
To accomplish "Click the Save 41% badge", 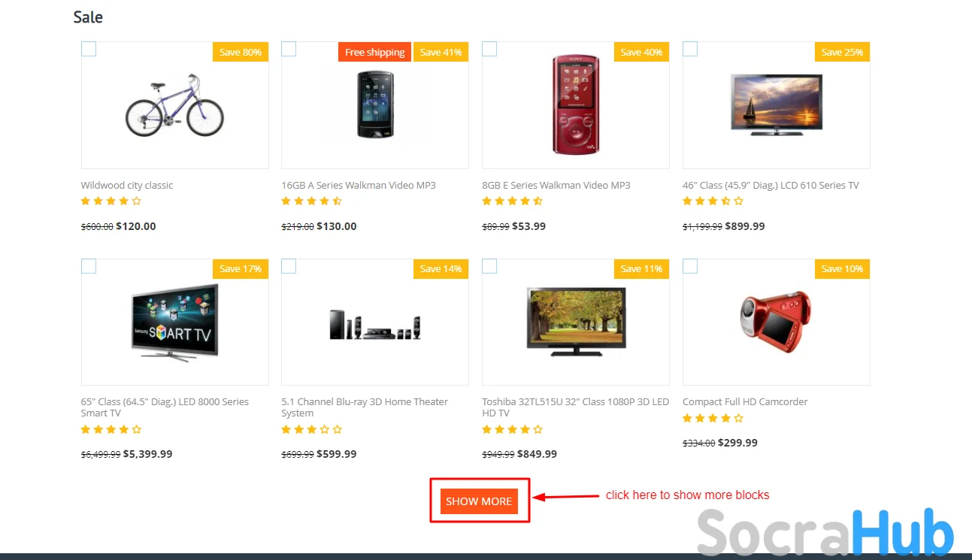I will pyautogui.click(x=441, y=52).
